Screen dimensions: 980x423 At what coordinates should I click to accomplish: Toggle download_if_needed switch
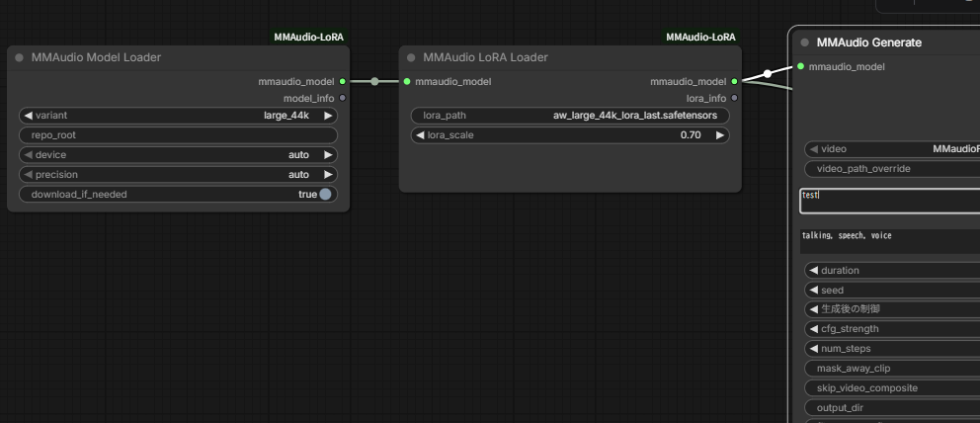(x=325, y=195)
